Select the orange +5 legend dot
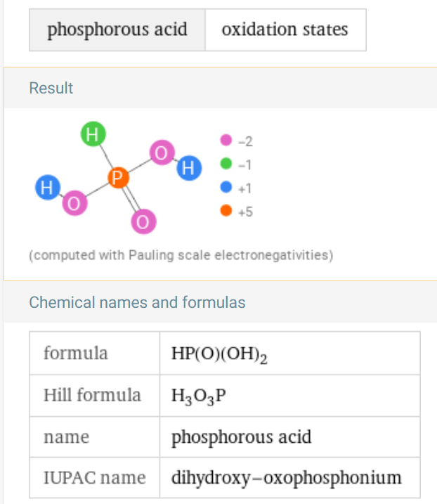This screenshot has height=504, width=437. point(226,211)
